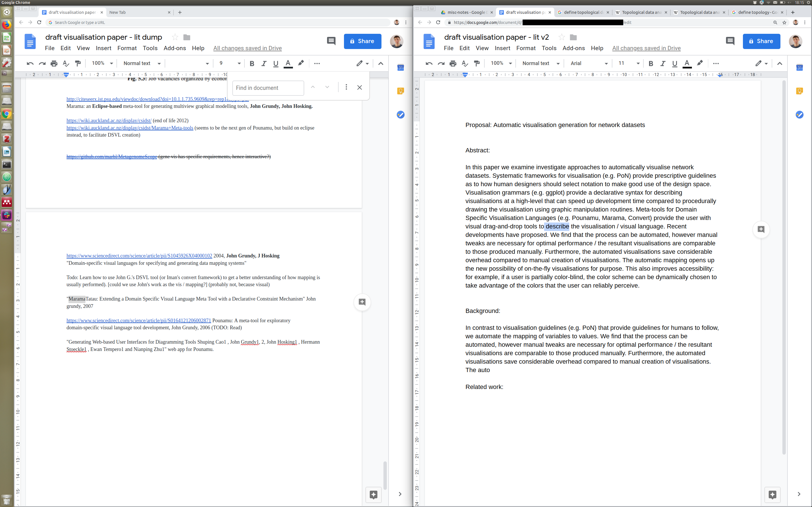Click the highlight color pen in right toolbar
This screenshot has height=507, width=812.
[700, 63]
